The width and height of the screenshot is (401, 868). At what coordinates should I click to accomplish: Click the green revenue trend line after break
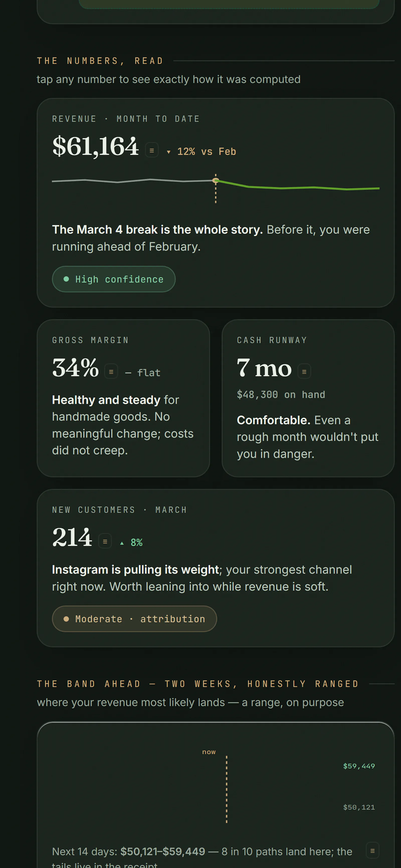tap(298, 186)
